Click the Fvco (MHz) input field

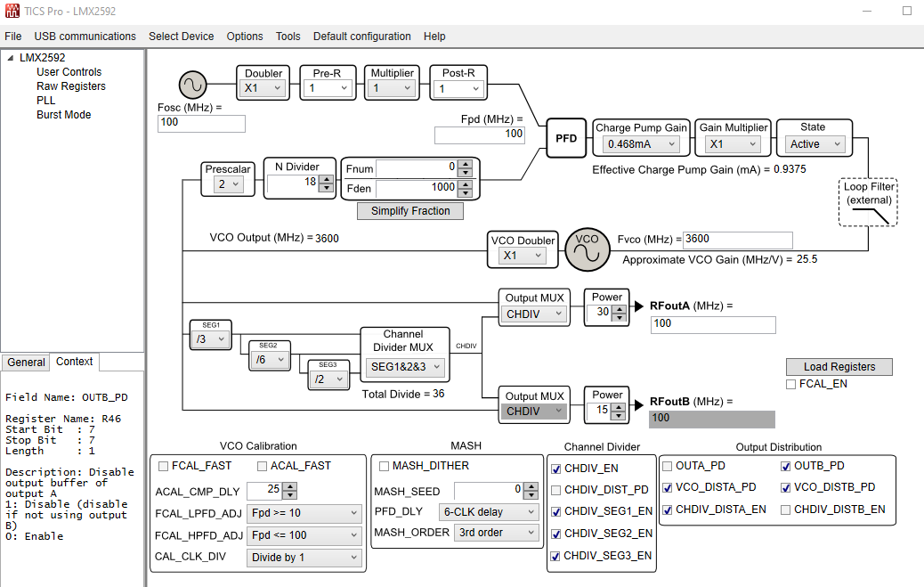pyautogui.click(x=737, y=240)
